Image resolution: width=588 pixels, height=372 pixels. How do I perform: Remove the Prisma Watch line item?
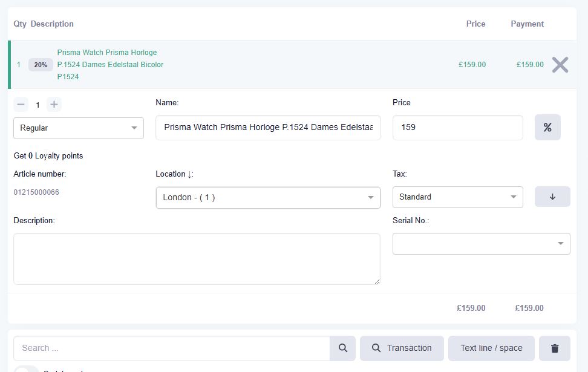(x=560, y=65)
